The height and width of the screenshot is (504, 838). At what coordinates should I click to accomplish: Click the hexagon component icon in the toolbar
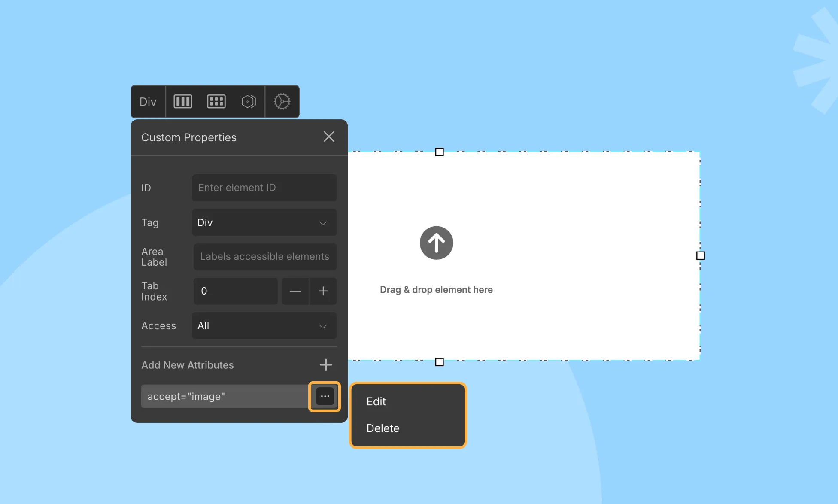click(x=249, y=101)
